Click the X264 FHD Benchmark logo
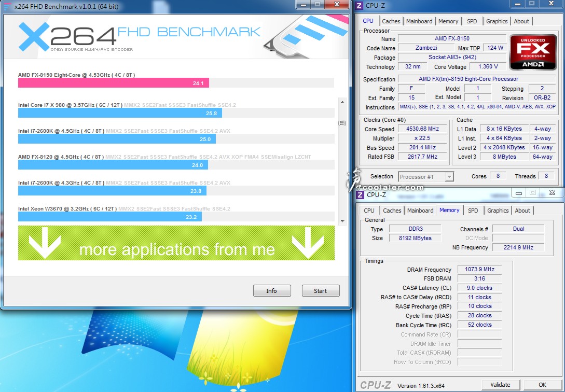Screen dimensions: 565x392 coord(140,37)
